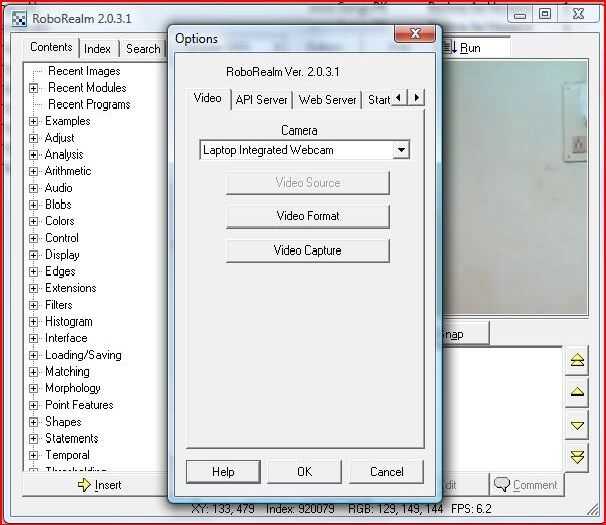Expand the Morphology tree node
This screenshot has width=606, height=525.
coord(34,389)
